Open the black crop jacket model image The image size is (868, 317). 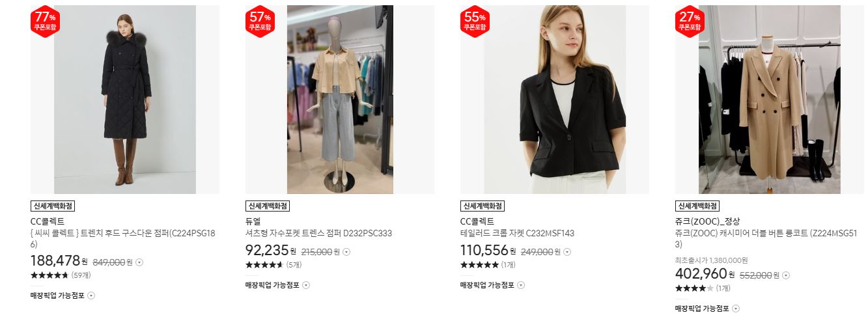point(555,100)
